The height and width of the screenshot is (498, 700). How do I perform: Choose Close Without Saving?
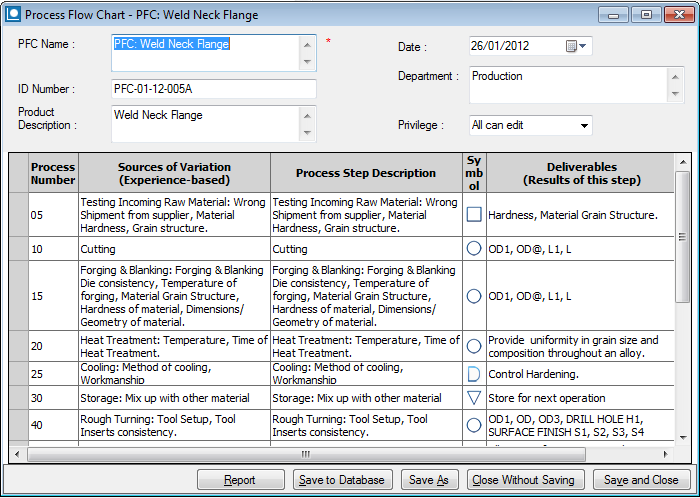[x=525, y=480]
